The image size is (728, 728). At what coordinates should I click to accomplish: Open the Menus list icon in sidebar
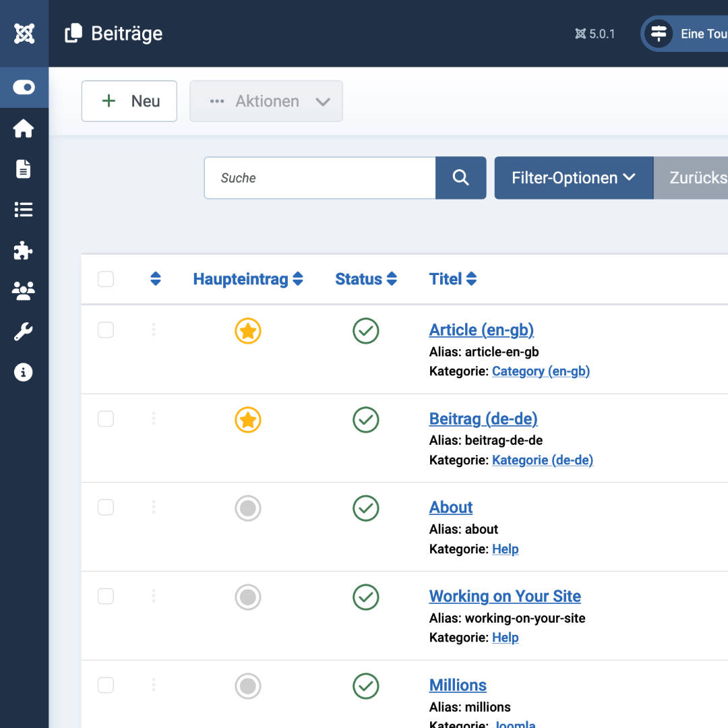[x=23, y=210]
